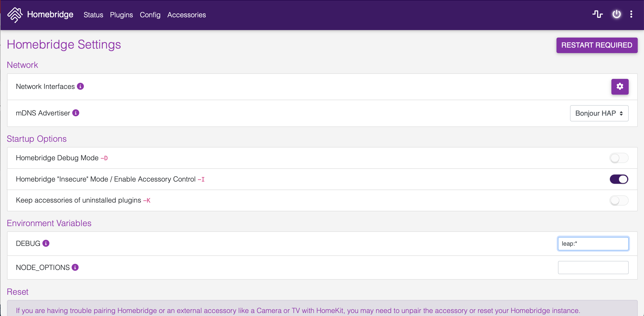
Task: Click the Homebridge logo icon
Action: coord(15,15)
